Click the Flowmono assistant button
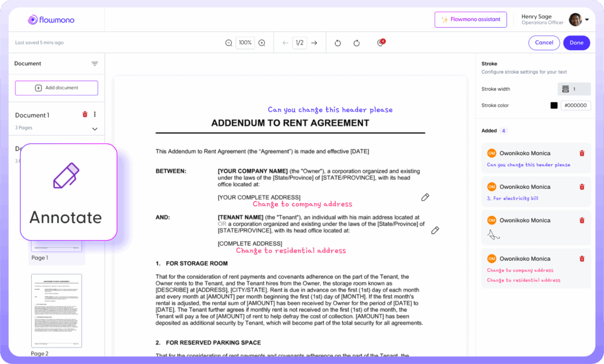The image size is (604, 364). click(470, 19)
